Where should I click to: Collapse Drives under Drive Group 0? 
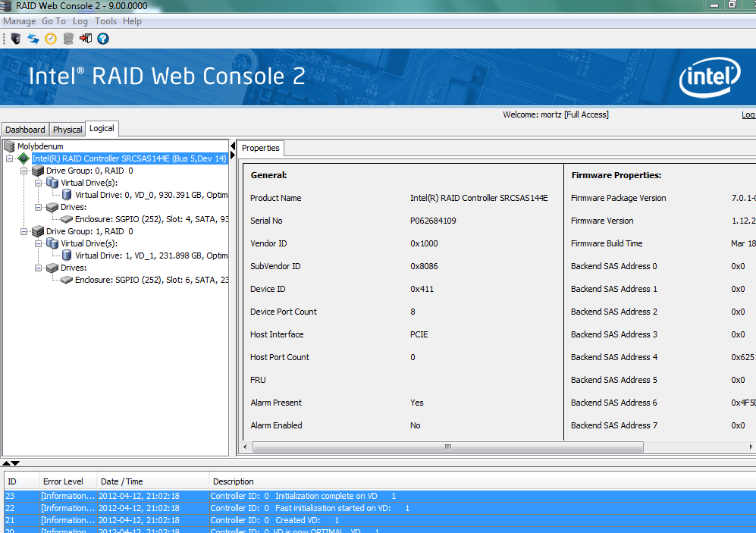tap(38, 207)
